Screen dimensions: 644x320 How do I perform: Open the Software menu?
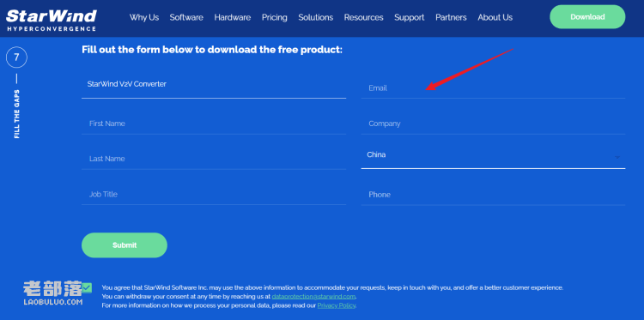click(186, 17)
